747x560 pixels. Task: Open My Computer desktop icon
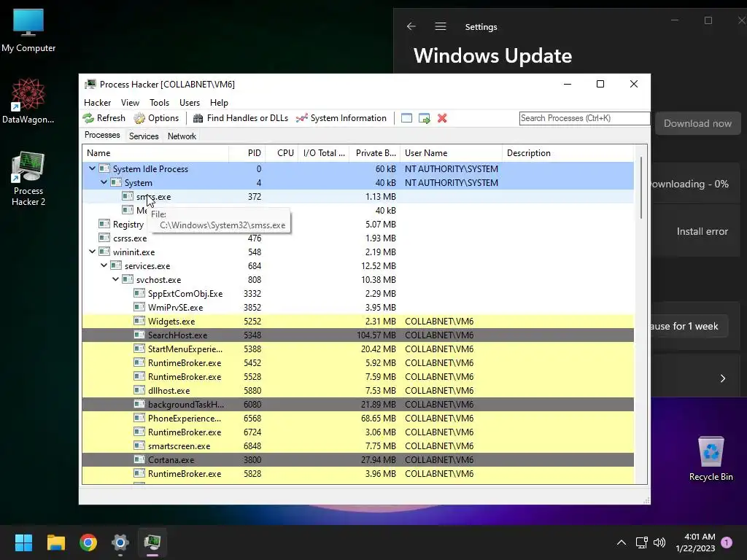28,31
